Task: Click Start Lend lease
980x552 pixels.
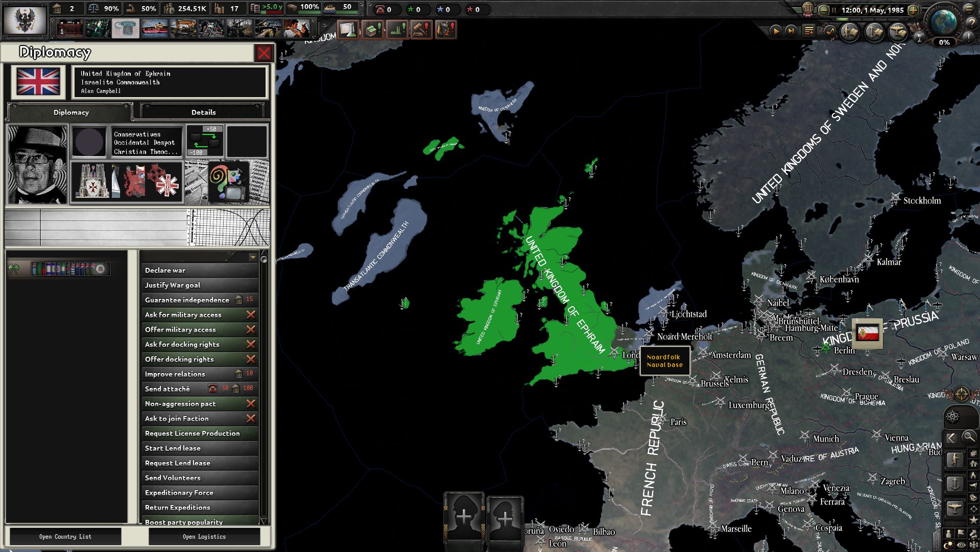Action: coord(200,448)
